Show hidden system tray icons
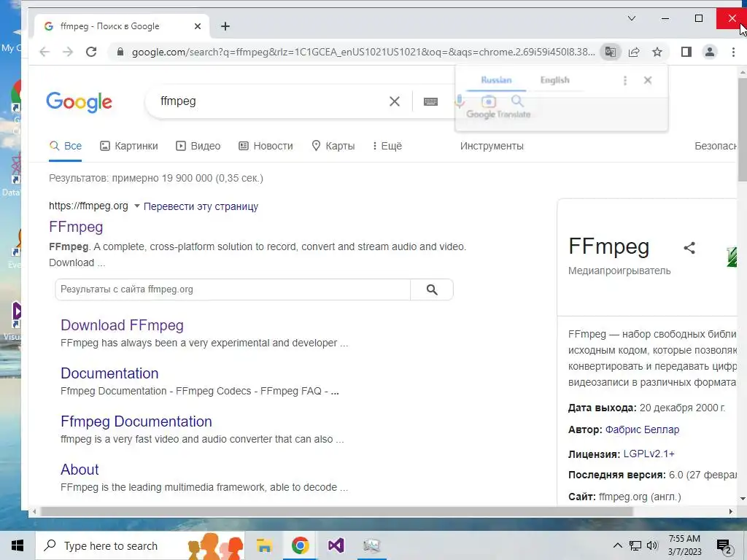Viewport: 747px width, 560px height. pyautogui.click(x=617, y=545)
